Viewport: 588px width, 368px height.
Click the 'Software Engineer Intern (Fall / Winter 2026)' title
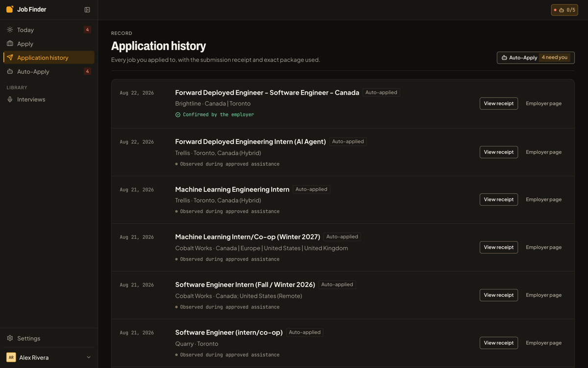245,285
